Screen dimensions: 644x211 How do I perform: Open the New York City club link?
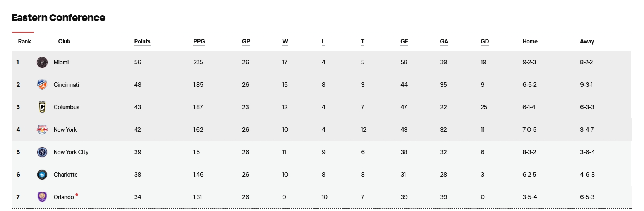click(71, 152)
